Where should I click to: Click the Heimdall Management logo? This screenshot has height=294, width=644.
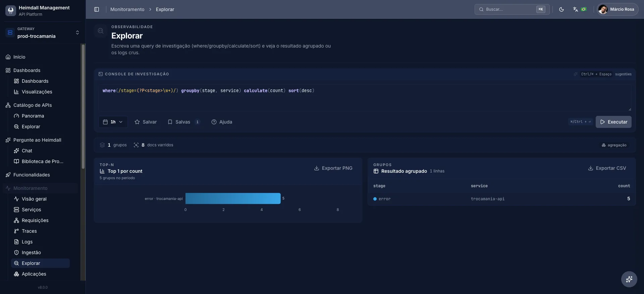tap(11, 10)
